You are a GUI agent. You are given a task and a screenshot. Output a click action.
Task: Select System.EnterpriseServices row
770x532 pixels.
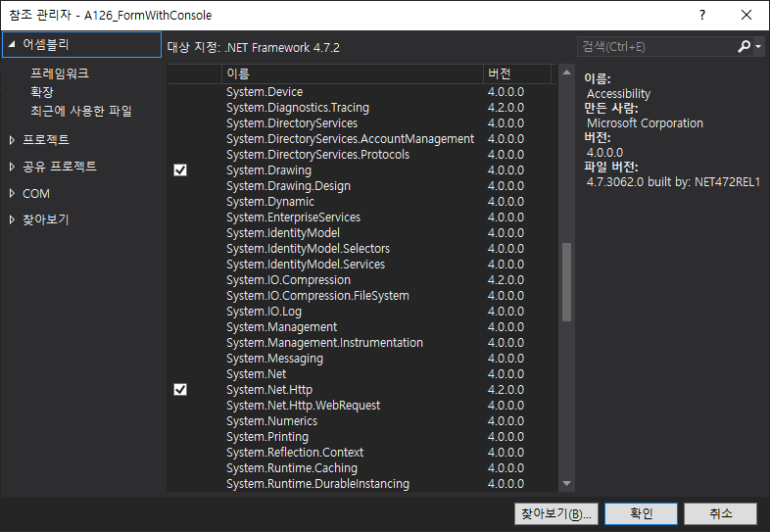click(x=361, y=218)
